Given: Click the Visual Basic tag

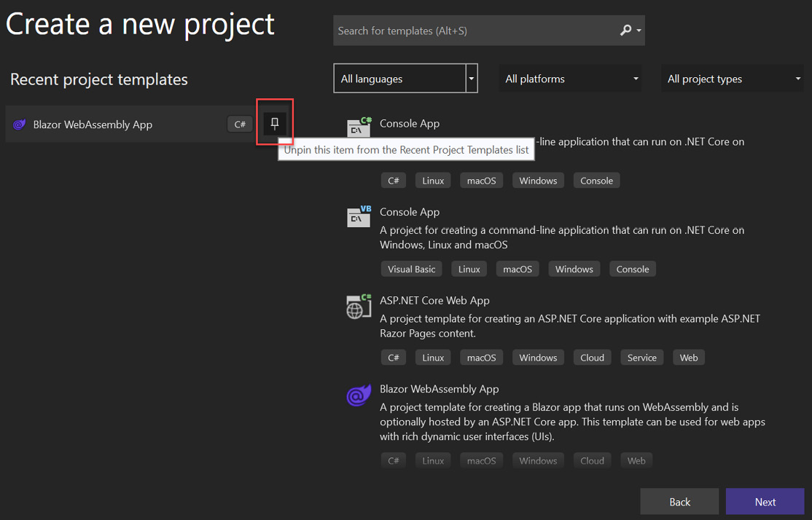Looking at the screenshot, I should click(412, 269).
